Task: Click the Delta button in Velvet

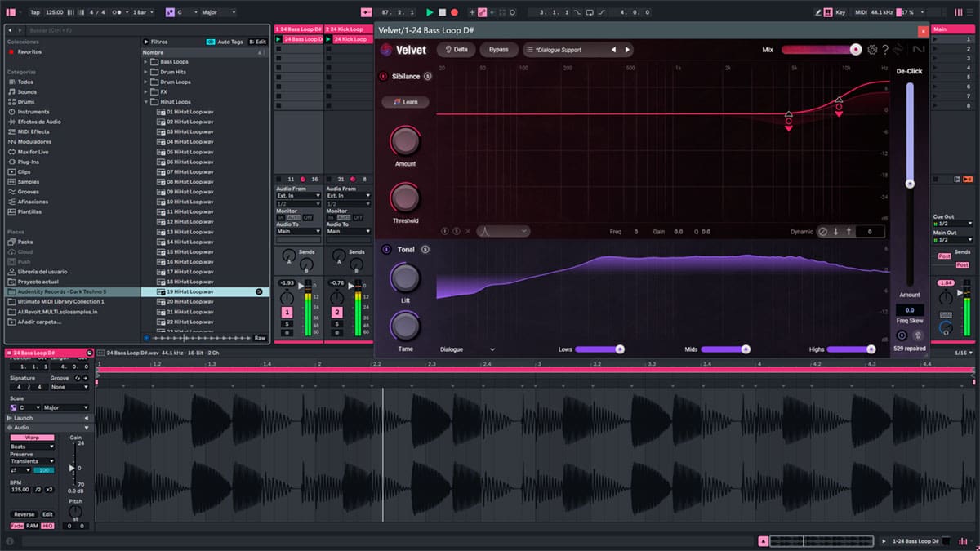Action: pos(456,50)
